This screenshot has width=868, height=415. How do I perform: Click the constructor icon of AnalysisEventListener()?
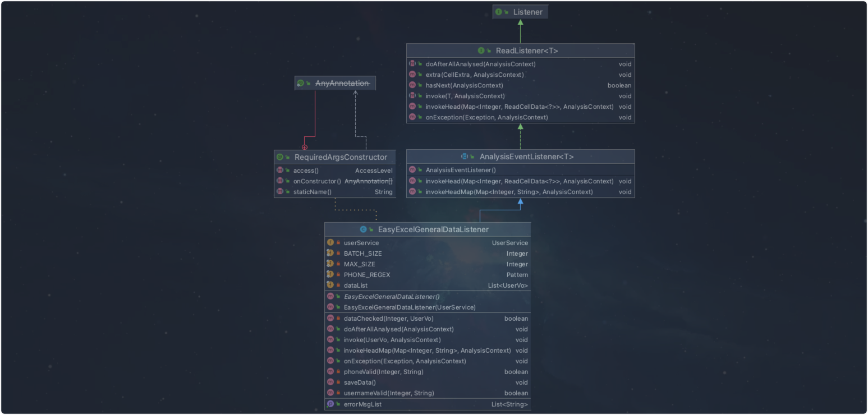(412, 170)
